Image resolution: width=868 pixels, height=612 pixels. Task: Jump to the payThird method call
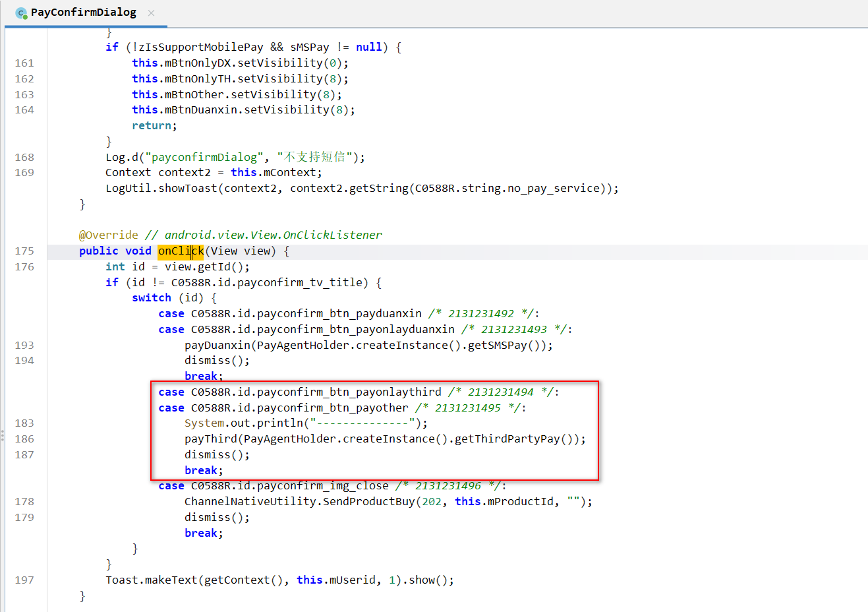(211, 439)
